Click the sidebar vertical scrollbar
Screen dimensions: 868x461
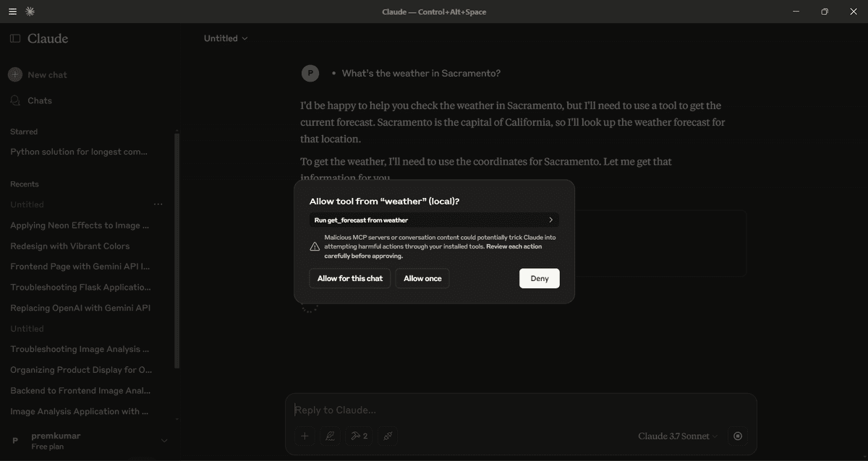[x=177, y=249]
